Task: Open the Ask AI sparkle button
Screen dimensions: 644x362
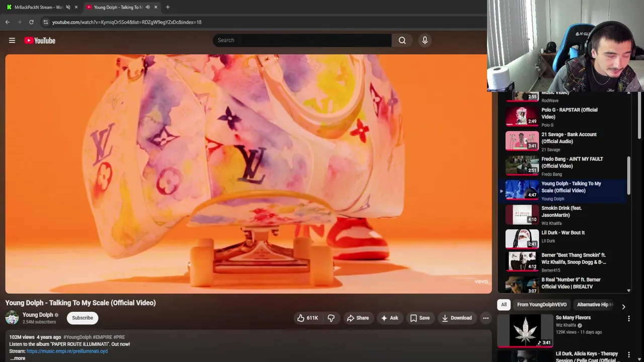Action: (389, 318)
